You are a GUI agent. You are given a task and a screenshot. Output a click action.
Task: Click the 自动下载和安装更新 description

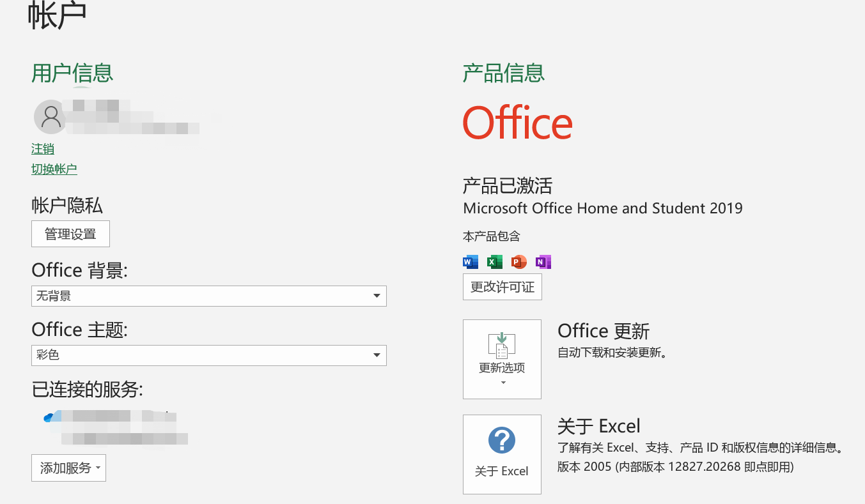tap(612, 353)
